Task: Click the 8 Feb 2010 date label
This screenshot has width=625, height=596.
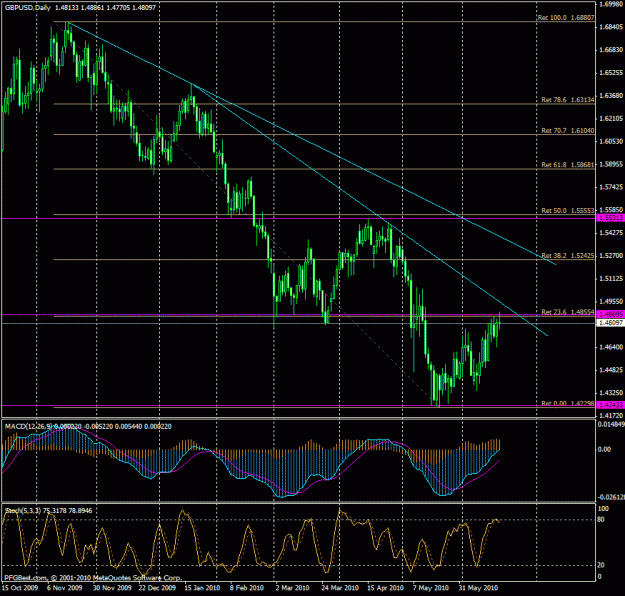Action: 247,588
